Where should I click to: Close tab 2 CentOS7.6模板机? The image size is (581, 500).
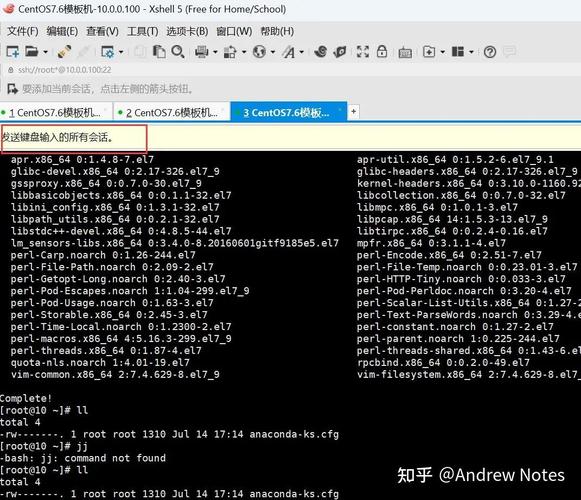223,110
